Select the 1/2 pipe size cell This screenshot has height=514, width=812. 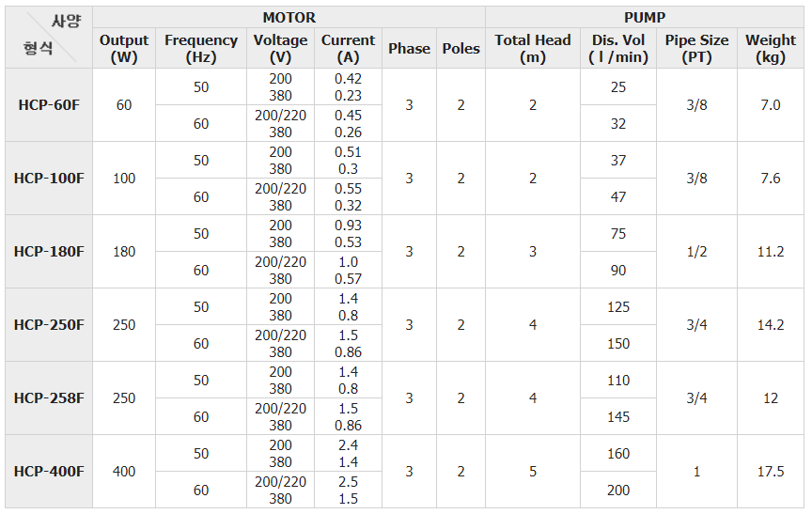696,252
